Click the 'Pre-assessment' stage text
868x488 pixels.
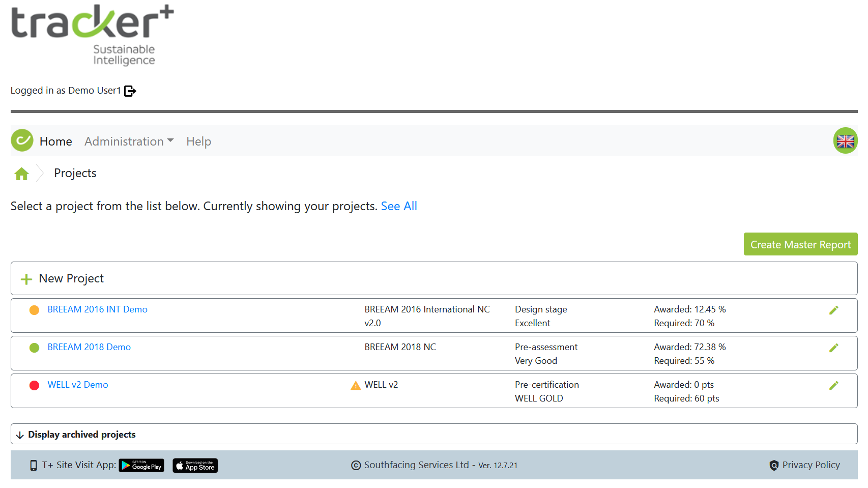click(x=546, y=347)
